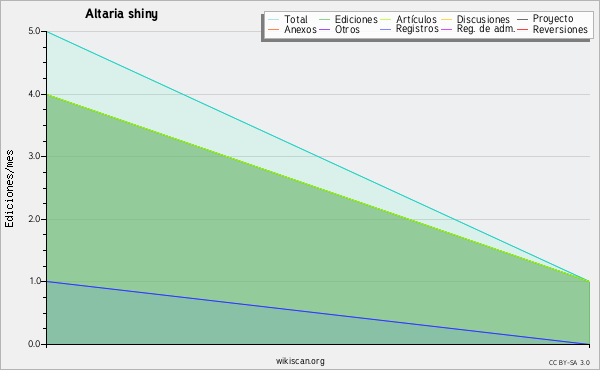Click the Otros legend color line
Screen dimensions: 600x370
(x=324, y=30)
